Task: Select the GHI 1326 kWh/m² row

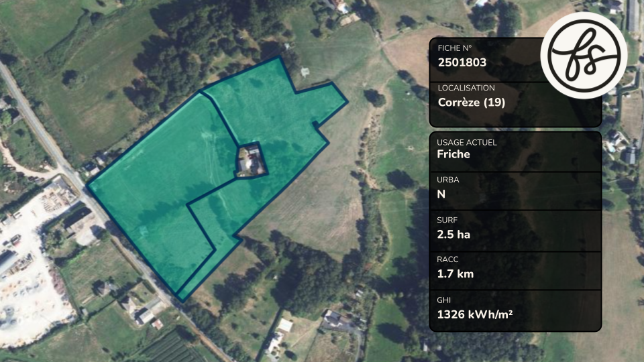Action: (515, 310)
